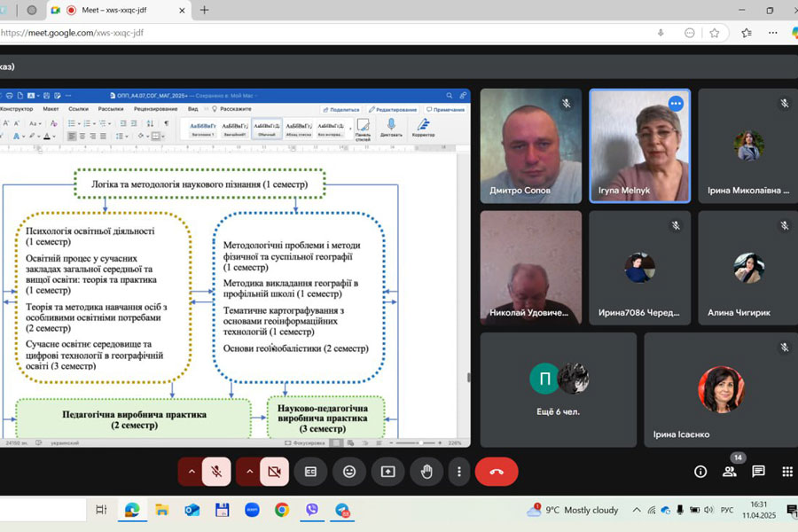Open the activities grid icon in Meet
The height and width of the screenshot is (532, 798).
pos(786,472)
